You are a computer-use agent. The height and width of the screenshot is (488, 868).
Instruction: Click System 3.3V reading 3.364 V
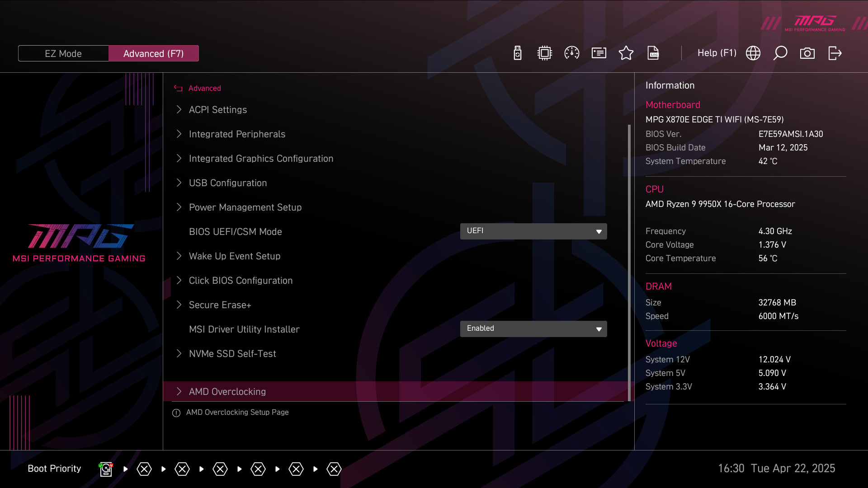(x=772, y=387)
